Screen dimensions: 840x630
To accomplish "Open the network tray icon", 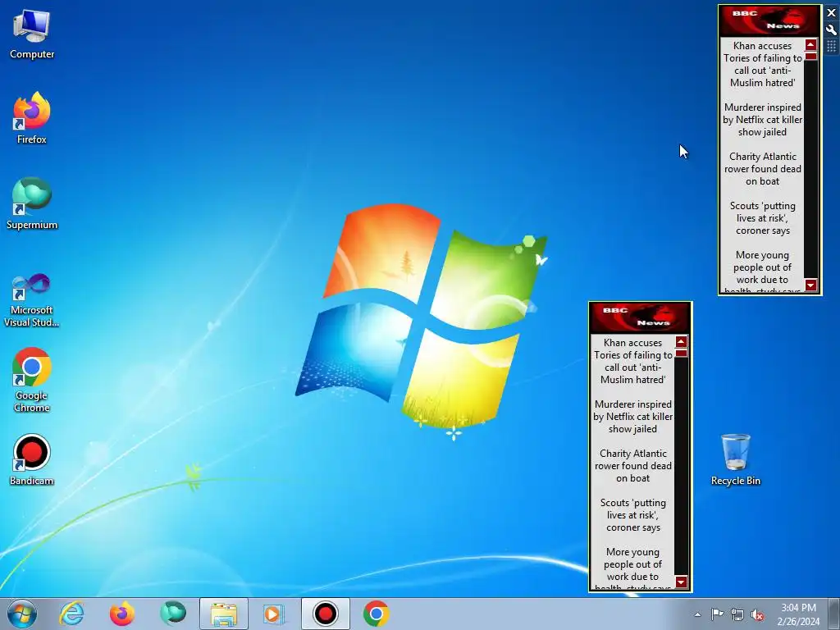I will pyautogui.click(x=737, y=614).
